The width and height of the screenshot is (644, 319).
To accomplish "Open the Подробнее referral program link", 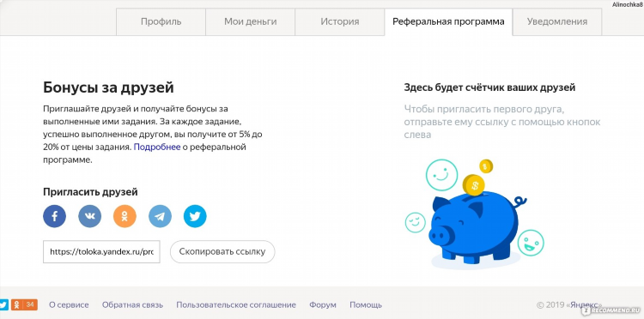I will [157, 147].
